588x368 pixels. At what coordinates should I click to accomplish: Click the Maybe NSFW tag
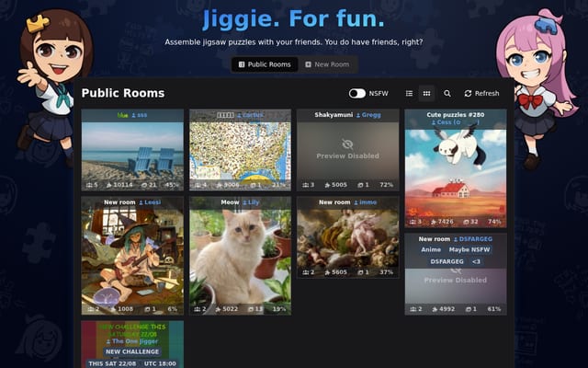pos(469,249)
